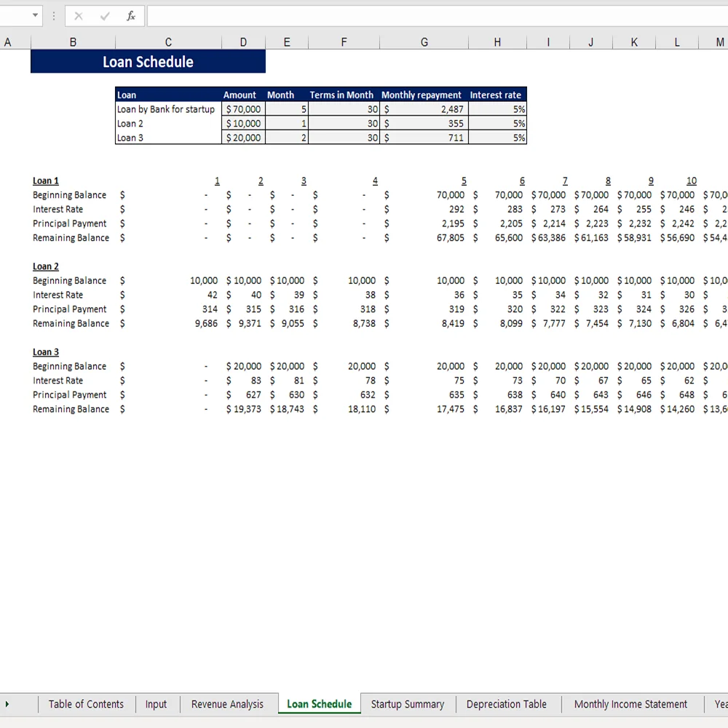Select the Startup Summary sheet tab
The image size is (728, 728).
pyautogui.click(x=407, y=704)
